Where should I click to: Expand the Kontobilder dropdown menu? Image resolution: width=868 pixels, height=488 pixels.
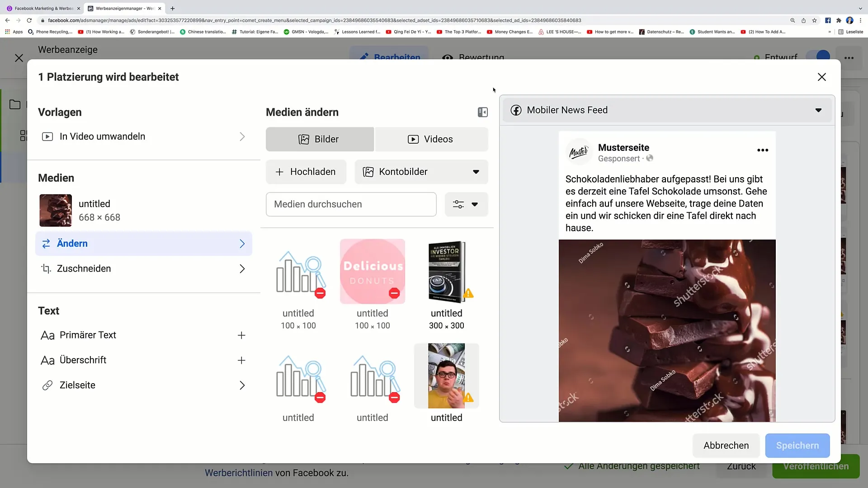coord(477,172)
